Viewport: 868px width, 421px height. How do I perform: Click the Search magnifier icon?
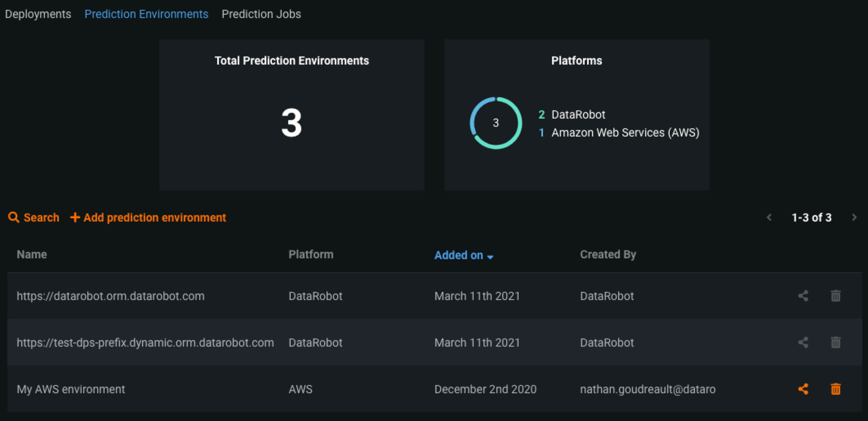13,217
